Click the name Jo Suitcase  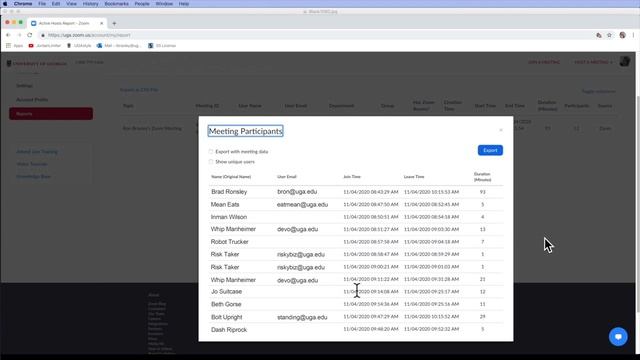(x=227, y=291)
